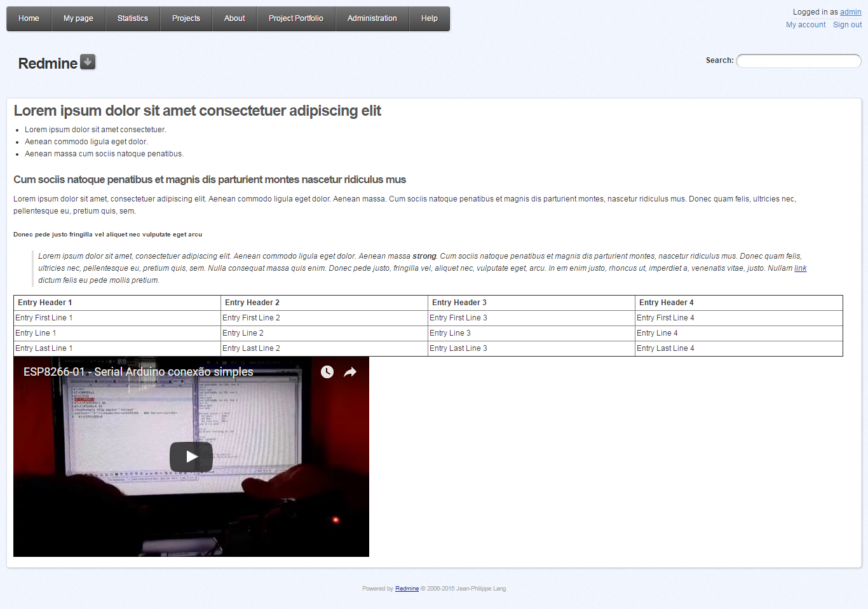Select cell 'Entry First Line 4'

(x=739, y=318)
